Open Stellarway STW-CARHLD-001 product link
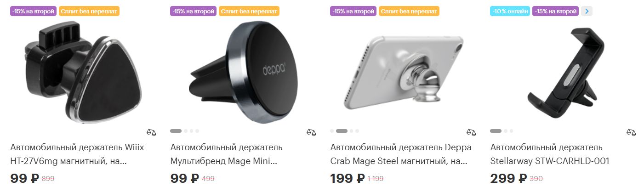The width and height of the screenshot is (644, 187). 550,154
